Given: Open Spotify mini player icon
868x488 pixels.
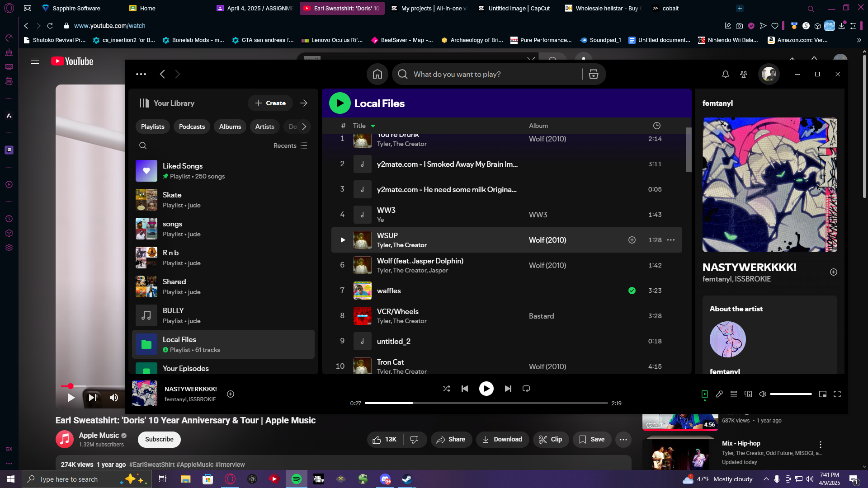Looking at the screenshot, I should (823, 394).
